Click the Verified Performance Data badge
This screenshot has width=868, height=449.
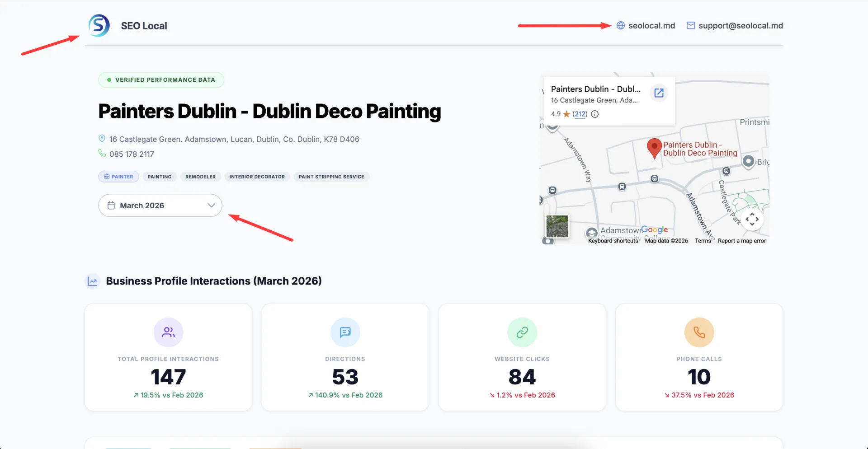(x=161, y=80)
